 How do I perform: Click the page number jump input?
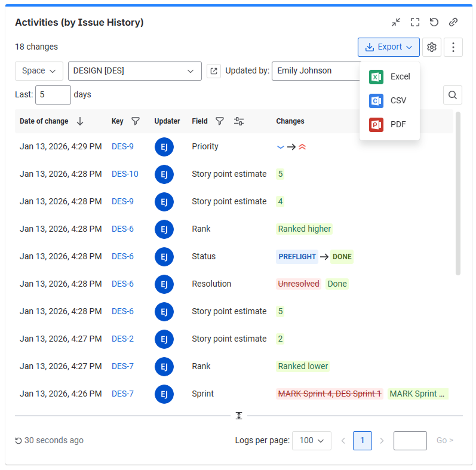point(410,441)
